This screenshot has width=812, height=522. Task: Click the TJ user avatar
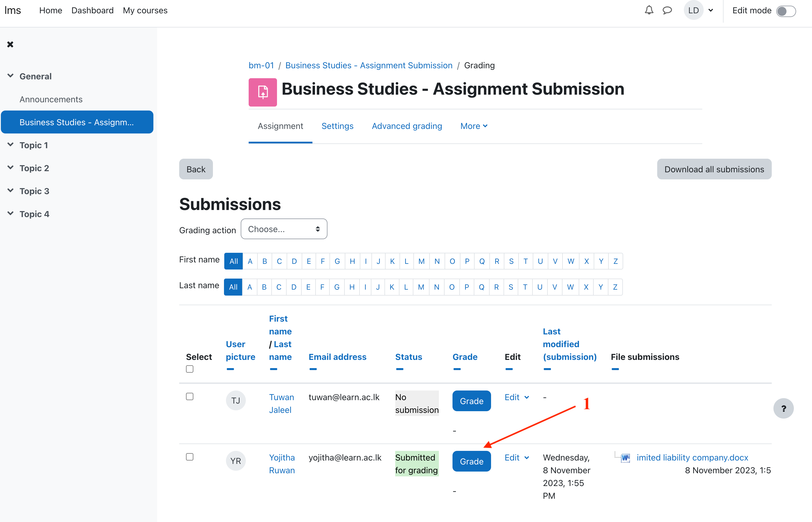(x=236, y=401)
